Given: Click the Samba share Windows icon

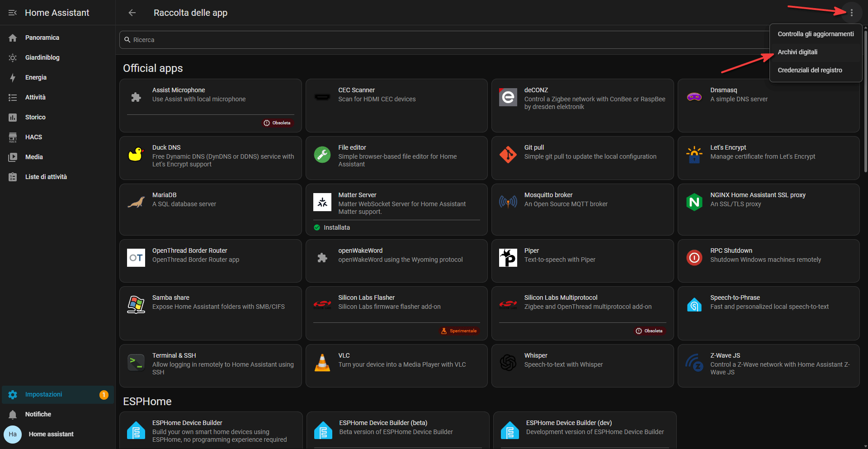Looking at the screenshot, I should [136, 305].
